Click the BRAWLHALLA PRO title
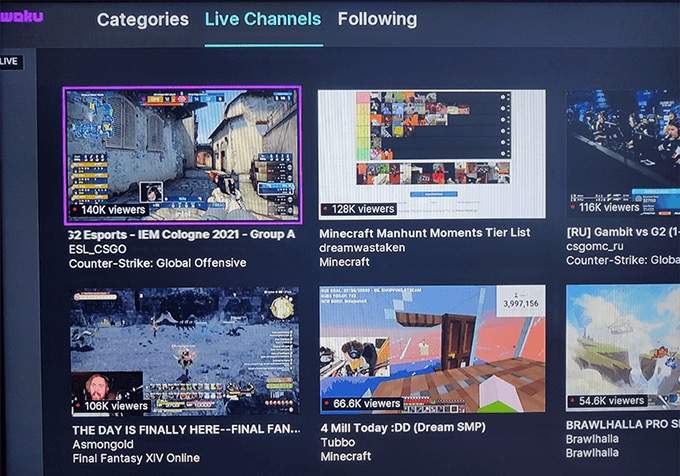Viewport: 680px width, 476px height. pos(623,424)
